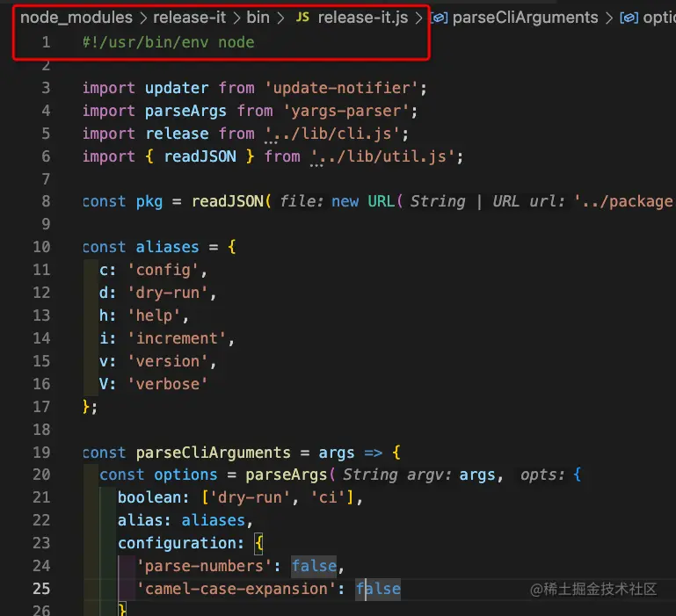Click 'camel-case-expansion' key on line 25

coord(236,589)
